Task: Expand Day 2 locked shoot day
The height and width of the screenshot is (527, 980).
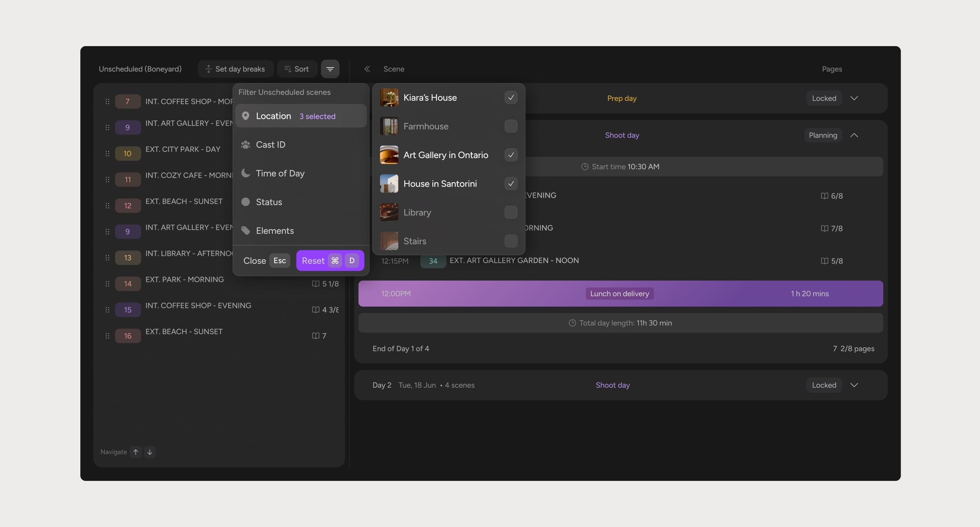Action: tap(854, 385)
